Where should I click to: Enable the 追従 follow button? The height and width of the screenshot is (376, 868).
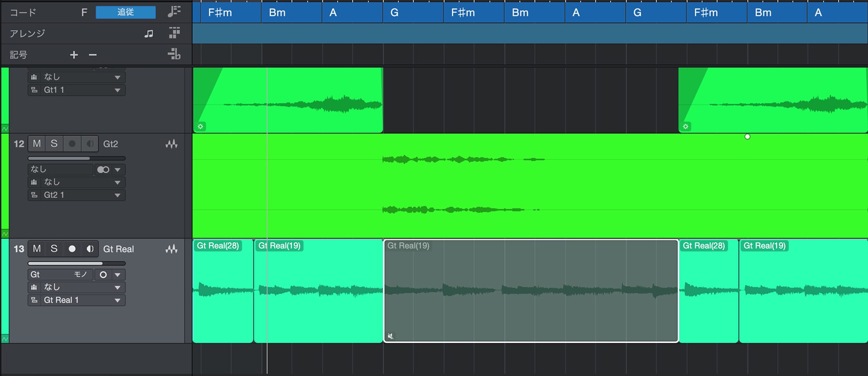(126, 12)
